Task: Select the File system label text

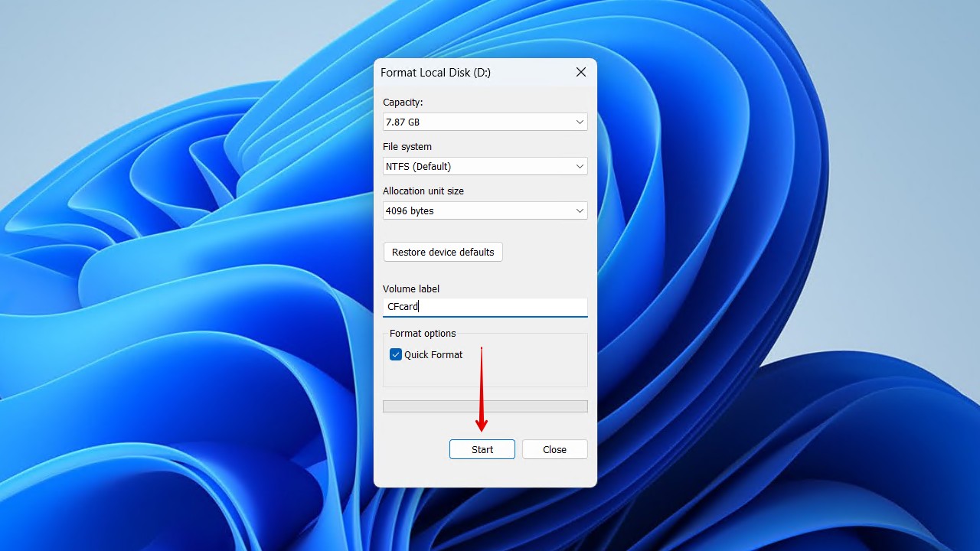Action: (407, 146)
